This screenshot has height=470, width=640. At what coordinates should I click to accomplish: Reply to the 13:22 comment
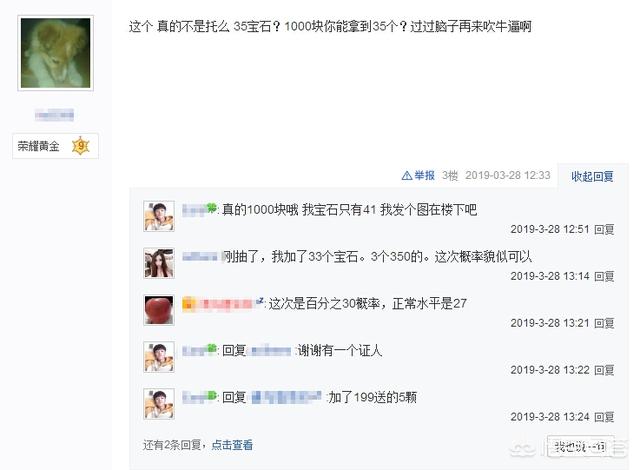[x=604, y=370]
